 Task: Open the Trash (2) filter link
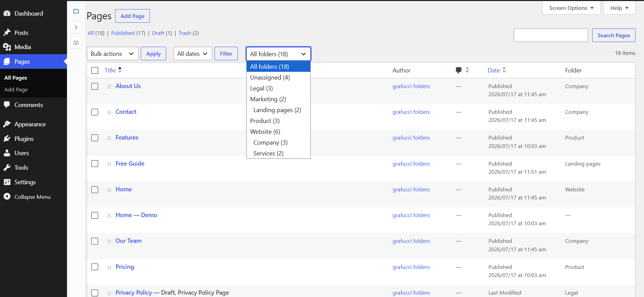pyautogui.click(x=188, y=33)
